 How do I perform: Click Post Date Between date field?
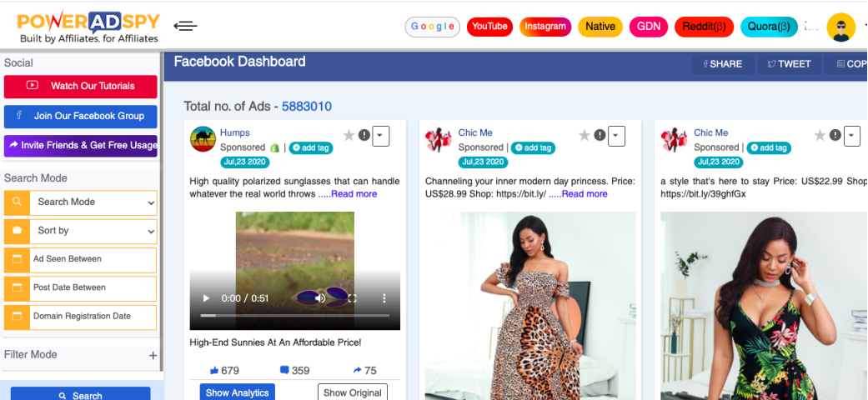[x=93, y=288]
